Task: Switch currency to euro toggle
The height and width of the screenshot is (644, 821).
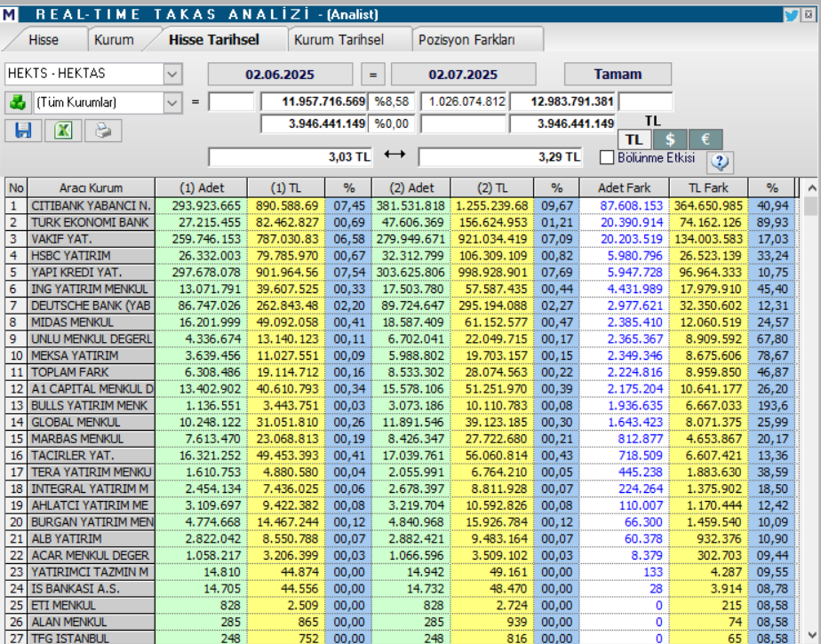Action: pos(705,139)
